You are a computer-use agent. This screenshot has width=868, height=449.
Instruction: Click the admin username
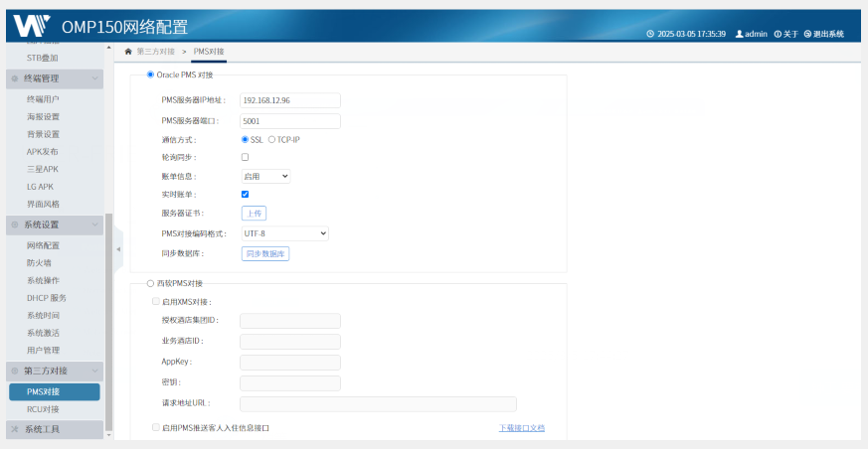(x=756, y=34)
